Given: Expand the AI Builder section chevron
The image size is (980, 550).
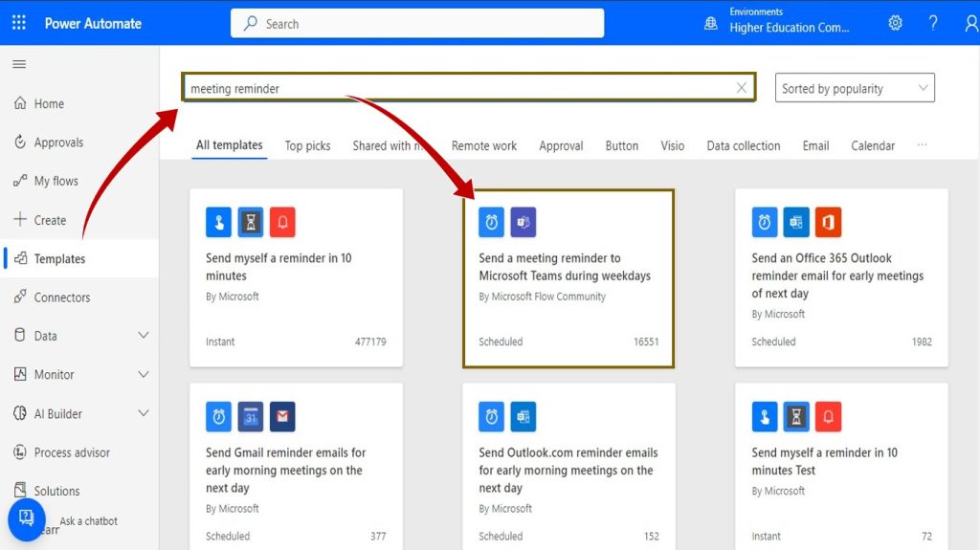Looking at the screenshot, I should (144, 413).
